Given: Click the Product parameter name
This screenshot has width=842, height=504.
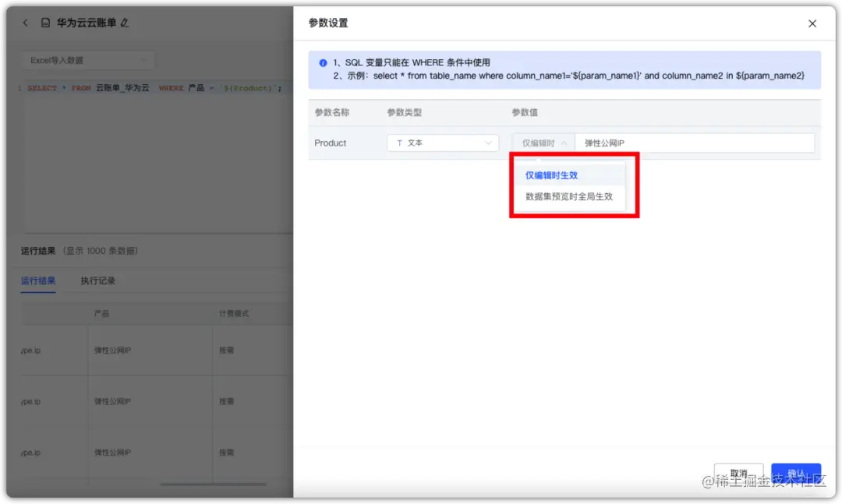Looking at the screenshot, I should [331, 143].
